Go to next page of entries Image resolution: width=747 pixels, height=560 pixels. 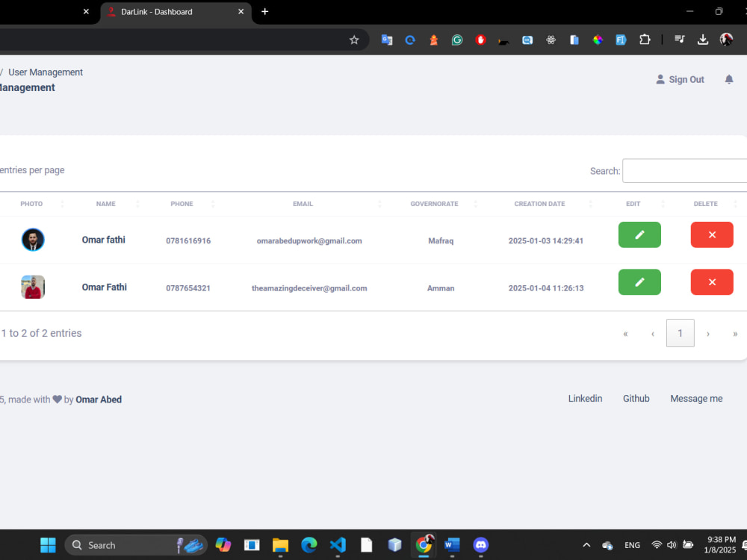(708, 334)
